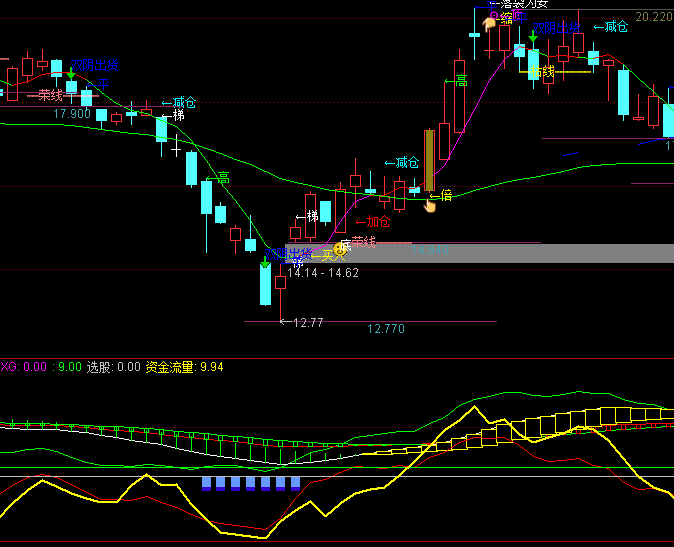Viewport: 674px width, 547px height.
Task: Click the green down arrow on the far-left candles
Action: click(x=71, y=74)
